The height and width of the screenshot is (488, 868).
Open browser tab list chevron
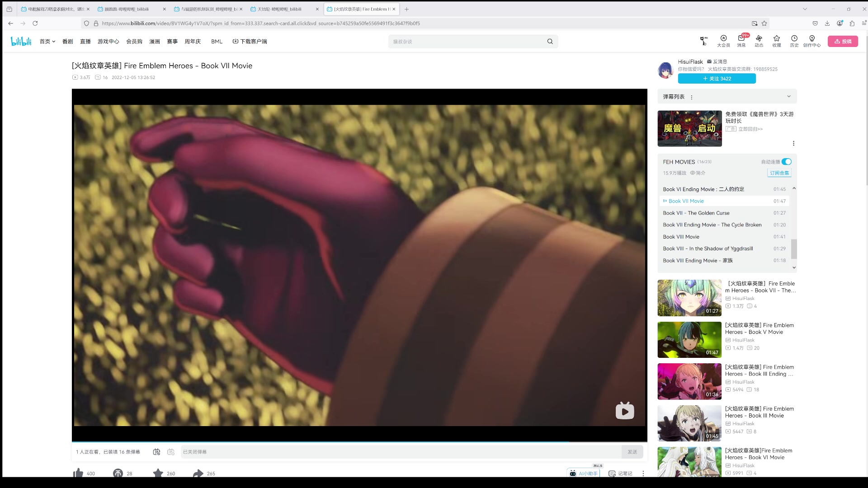(x=805, y=9)
